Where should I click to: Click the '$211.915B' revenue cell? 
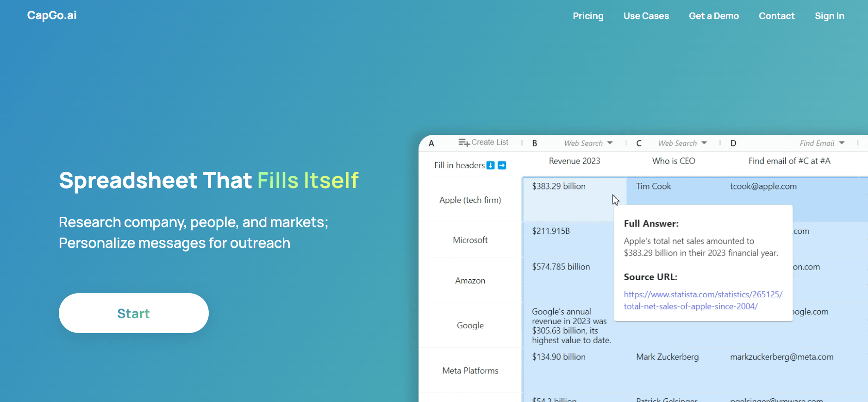pyautogui.click(x=569, y=239)
